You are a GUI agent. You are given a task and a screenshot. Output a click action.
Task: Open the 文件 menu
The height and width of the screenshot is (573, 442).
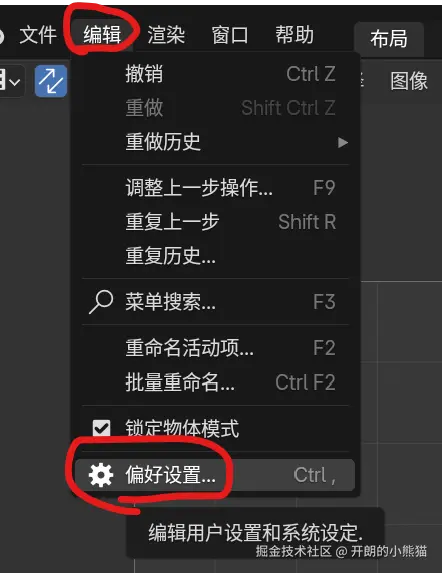pyautogui.click(x=38, y=35)
